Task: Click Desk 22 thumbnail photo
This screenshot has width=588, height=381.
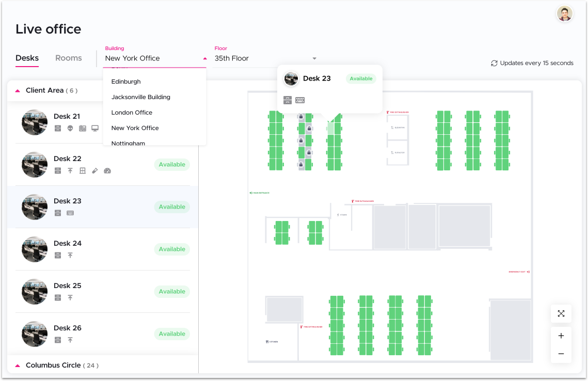Action: (35, 165)
